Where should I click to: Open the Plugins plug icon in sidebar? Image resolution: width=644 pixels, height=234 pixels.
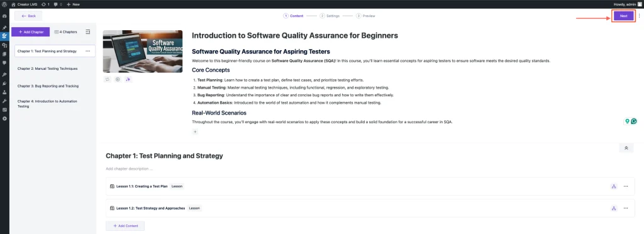click(x=4, y=83)
